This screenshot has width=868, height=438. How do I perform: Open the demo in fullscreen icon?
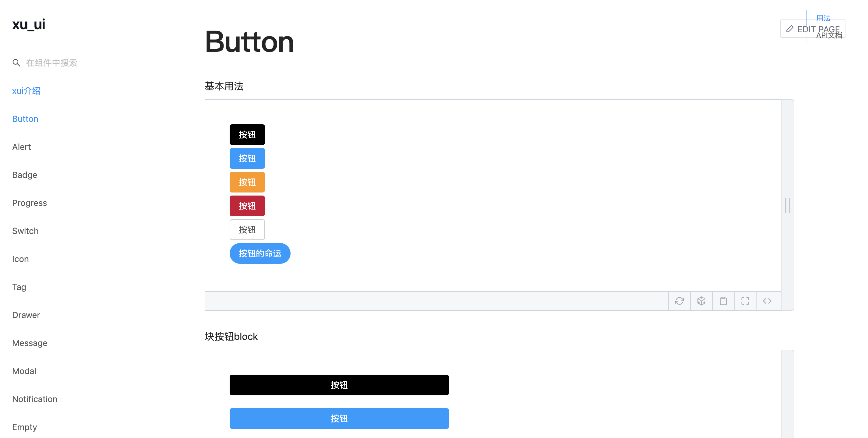[745, 301]
